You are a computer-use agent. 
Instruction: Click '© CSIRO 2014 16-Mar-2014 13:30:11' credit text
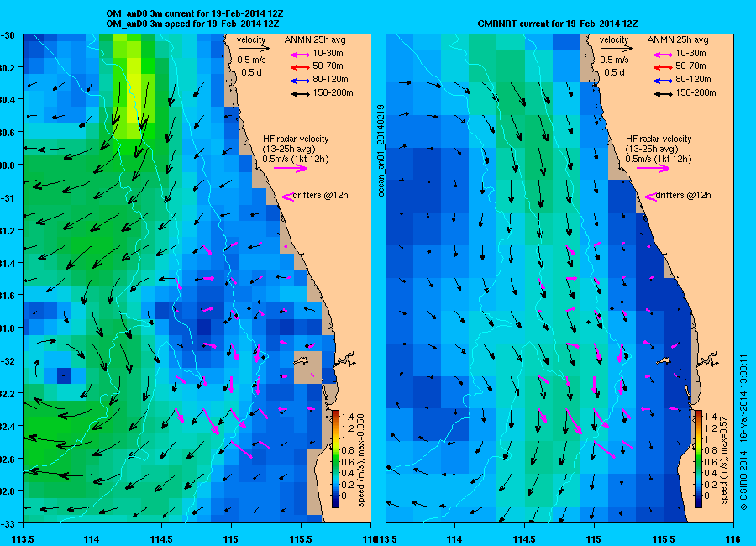tap(743, 432)
